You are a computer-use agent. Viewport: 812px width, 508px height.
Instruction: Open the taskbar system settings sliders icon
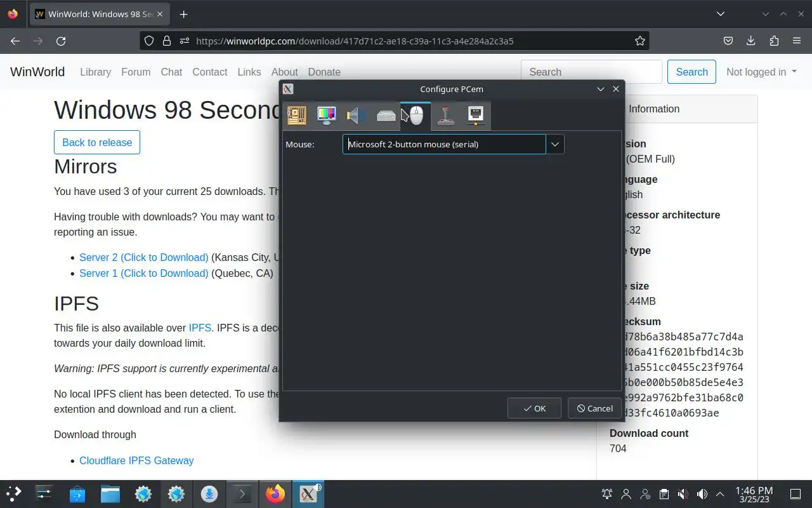[44, 494]
